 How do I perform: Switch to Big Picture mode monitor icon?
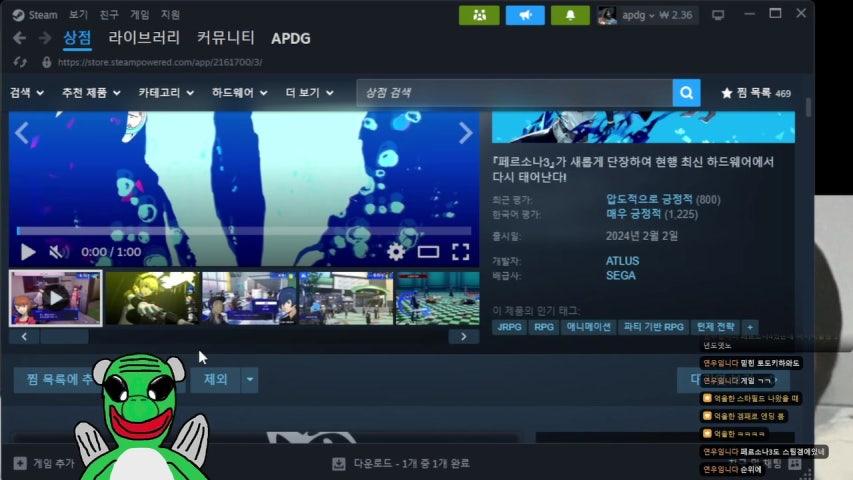point(718,15)
